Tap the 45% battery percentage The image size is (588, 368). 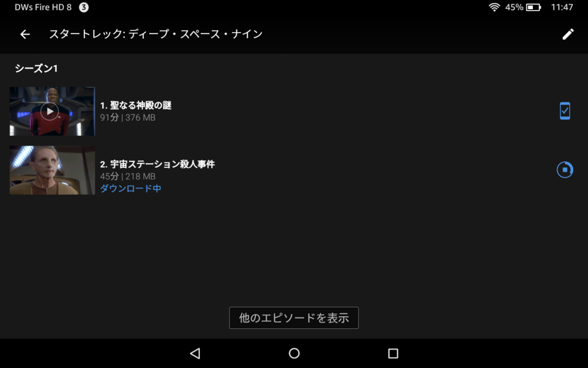(514, 7)
